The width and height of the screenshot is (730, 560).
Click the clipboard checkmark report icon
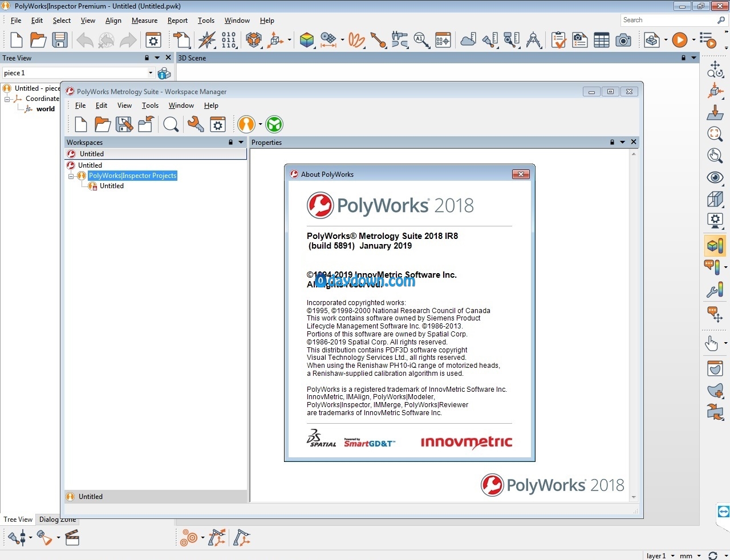pyautogui.click(x=559, y=40)
